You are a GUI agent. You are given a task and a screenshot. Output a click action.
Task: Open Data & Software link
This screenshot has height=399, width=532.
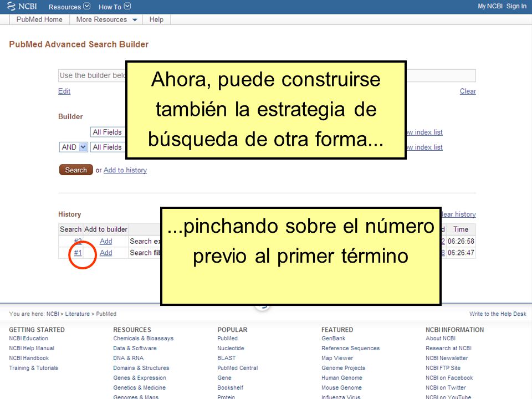click(135, 348)
